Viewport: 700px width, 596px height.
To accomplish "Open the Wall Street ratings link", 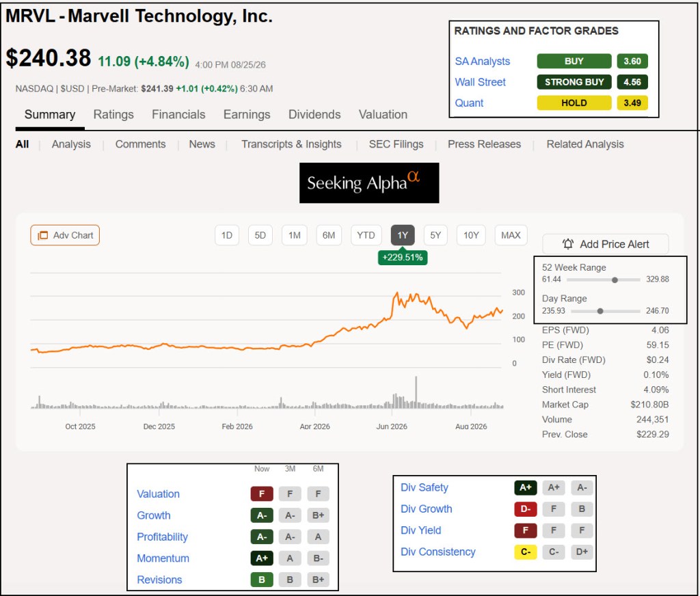I will pos(480,82).
